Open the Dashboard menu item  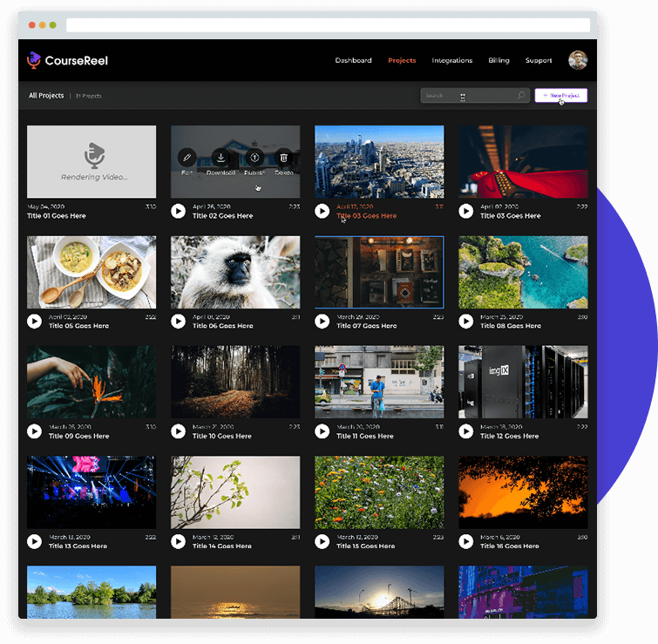coord(353,60)
